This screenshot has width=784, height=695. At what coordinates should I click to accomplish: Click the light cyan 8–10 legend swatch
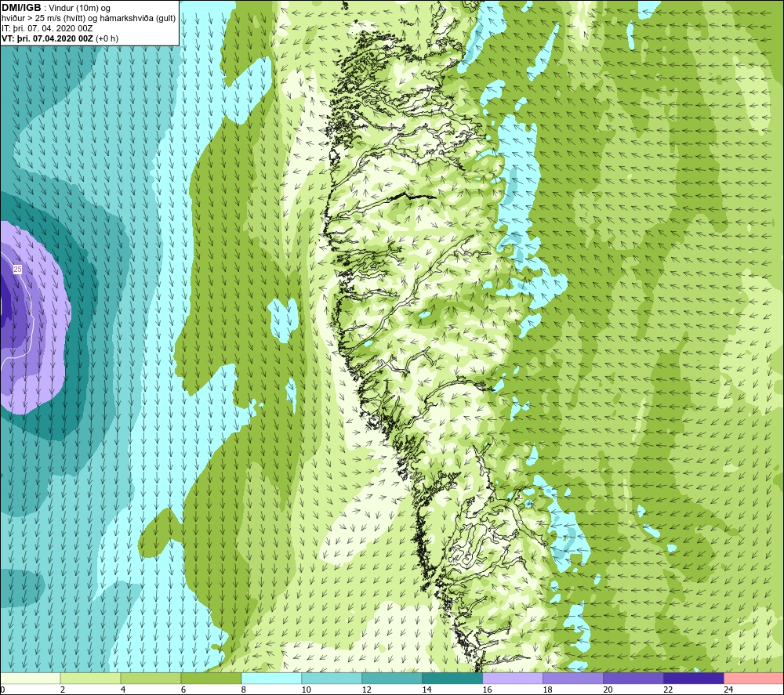(x=271, y=679)
